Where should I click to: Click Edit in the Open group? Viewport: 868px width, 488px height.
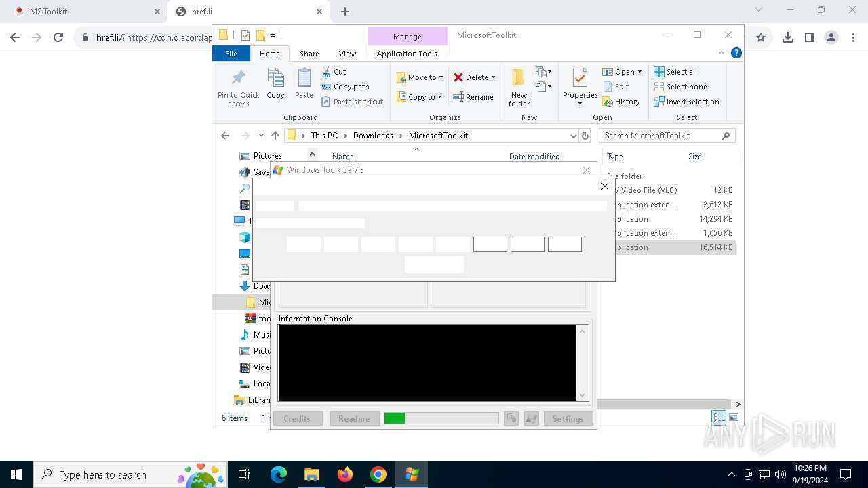pyautogui.click(x=615, y=87)
